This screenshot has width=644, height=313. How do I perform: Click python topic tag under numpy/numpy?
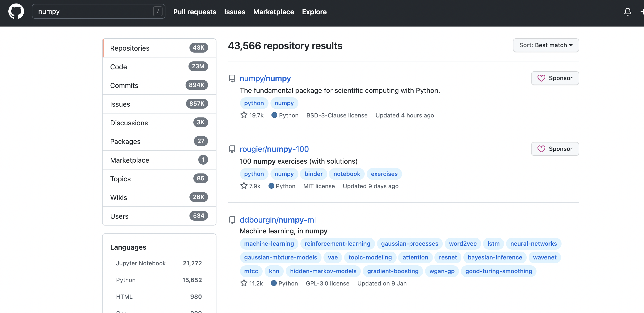tap(254, 103)
